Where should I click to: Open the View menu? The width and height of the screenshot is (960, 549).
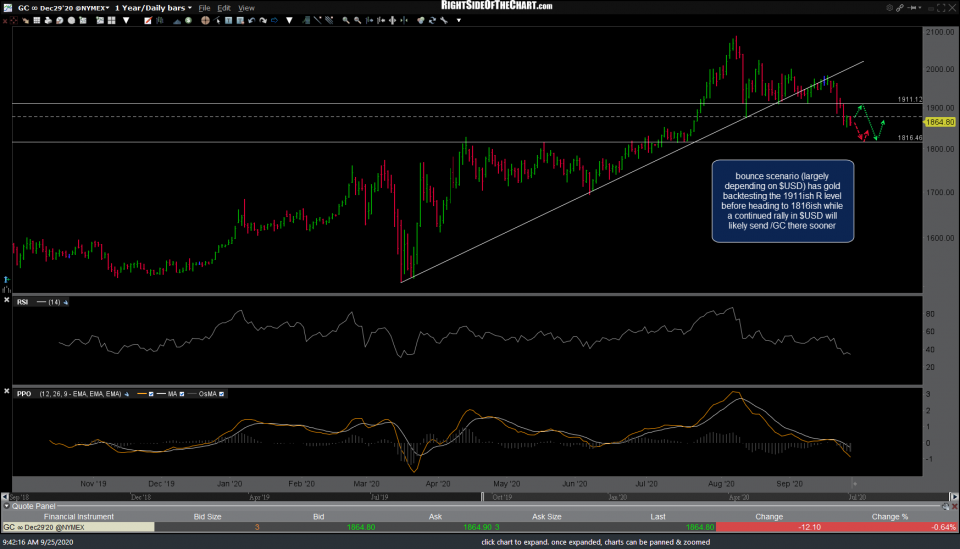pyautogui.click(x=246, y=8)
